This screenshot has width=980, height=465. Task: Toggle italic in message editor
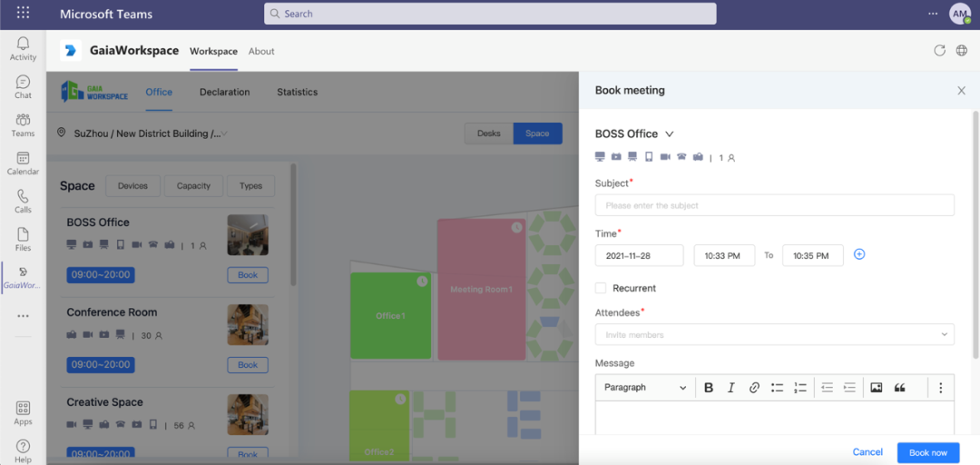click(x=731, y=388)
